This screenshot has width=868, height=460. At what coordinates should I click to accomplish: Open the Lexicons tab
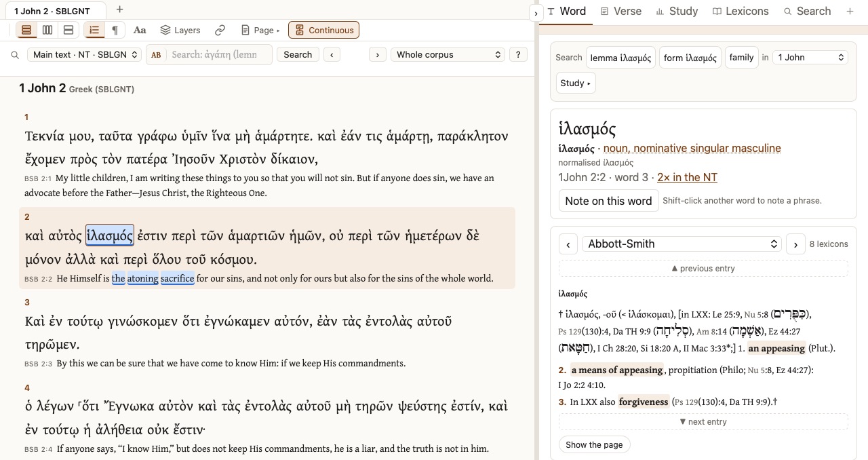pos(741,12)
